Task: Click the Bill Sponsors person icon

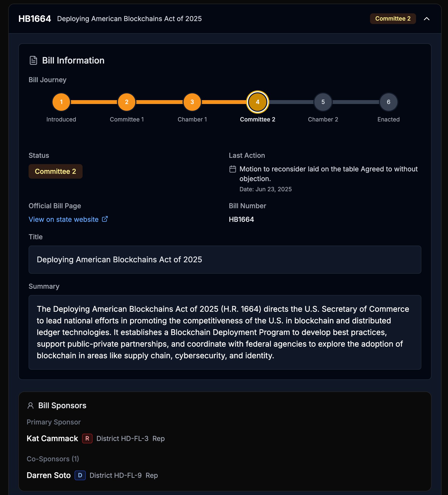Action: pyautogui.click(x=31, y=406)
